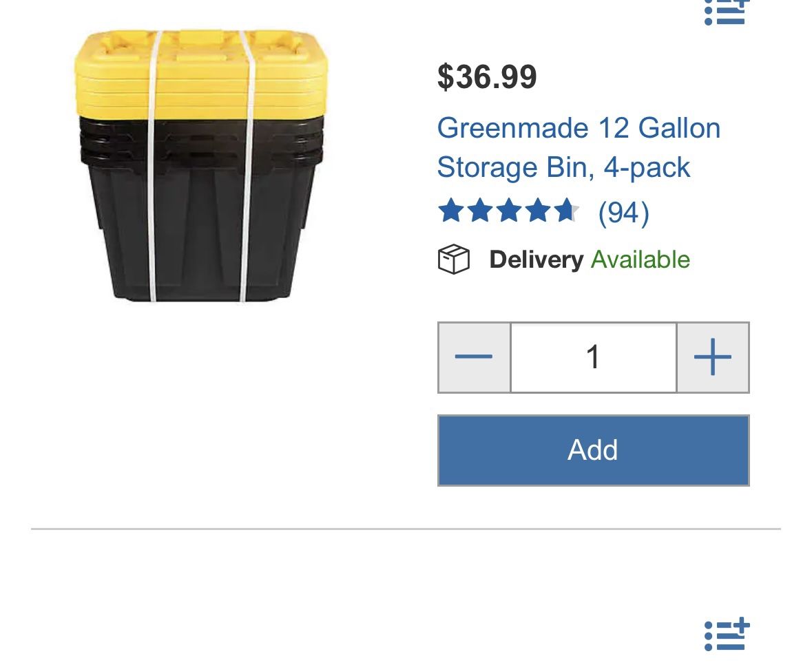Click the $36.99 price text
The image size is (812, 667).
[x=486, y=78]
